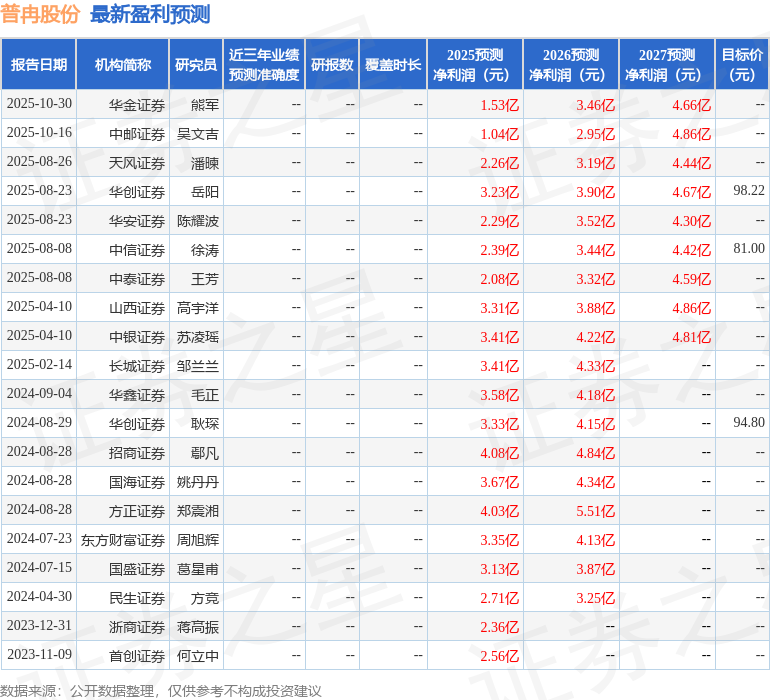Click the 2026预测净利润 column header

(571, 65)
